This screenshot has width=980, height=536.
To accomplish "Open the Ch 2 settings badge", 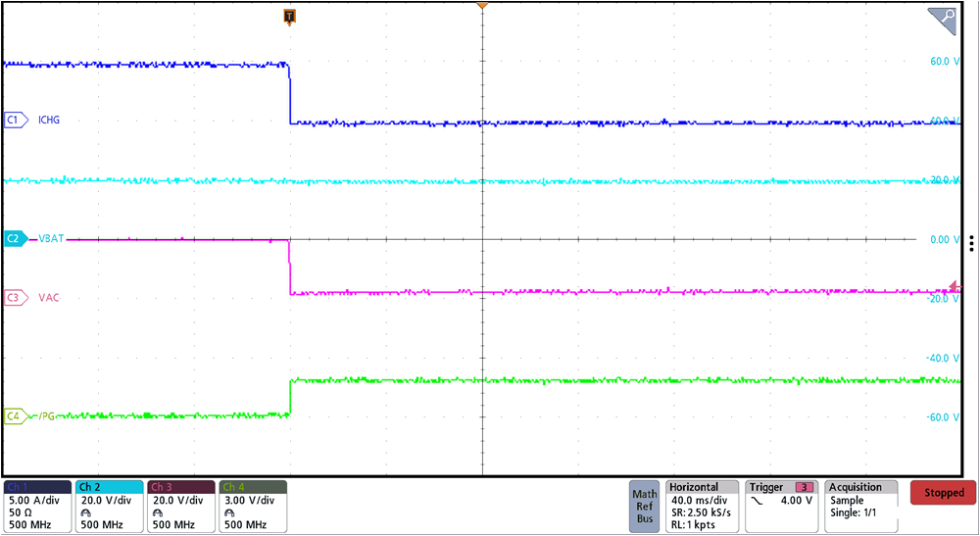I will coord(109,506).
